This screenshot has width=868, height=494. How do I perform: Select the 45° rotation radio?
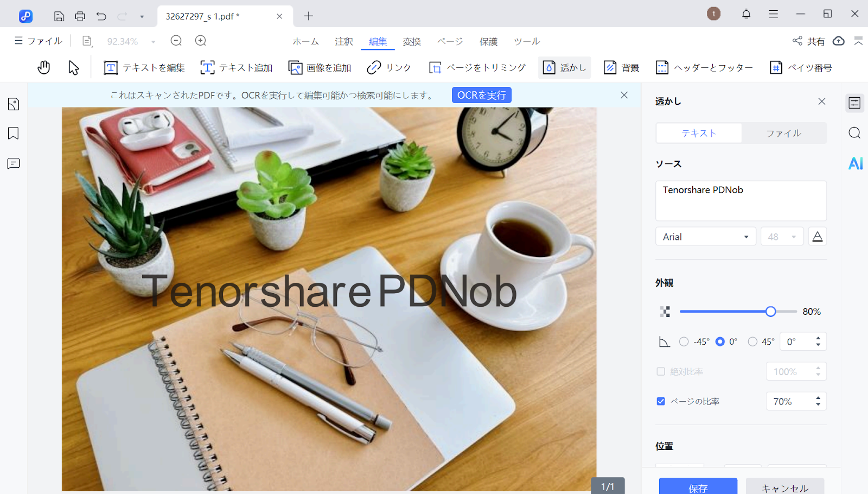[x=752, y=341]
